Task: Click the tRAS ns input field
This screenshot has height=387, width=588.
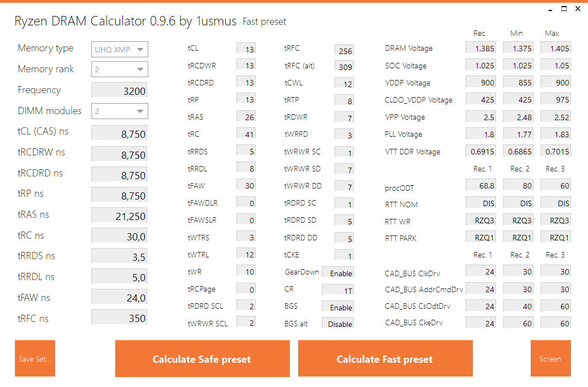Action: (x=119, y=216)
